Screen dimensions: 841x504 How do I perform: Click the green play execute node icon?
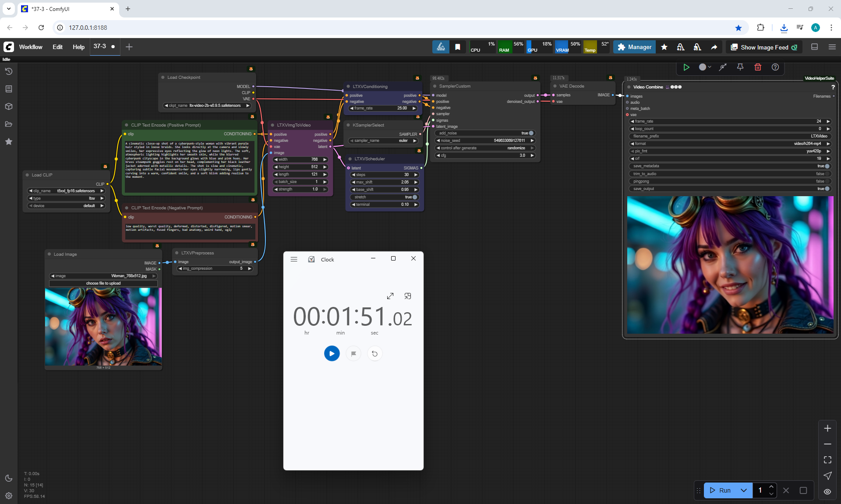(686, 67)
